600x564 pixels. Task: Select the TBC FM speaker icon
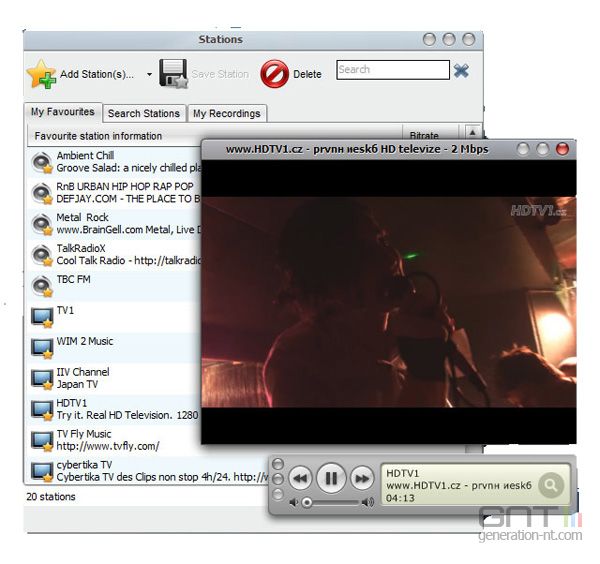click(x=42, y=287)
